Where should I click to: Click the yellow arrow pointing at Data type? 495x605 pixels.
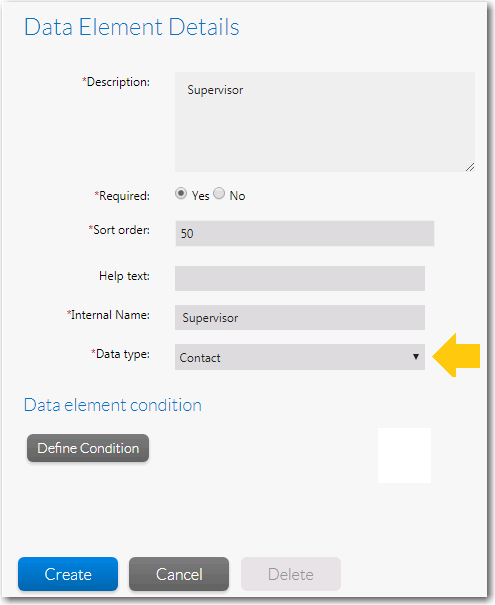(x=456, y=355)
